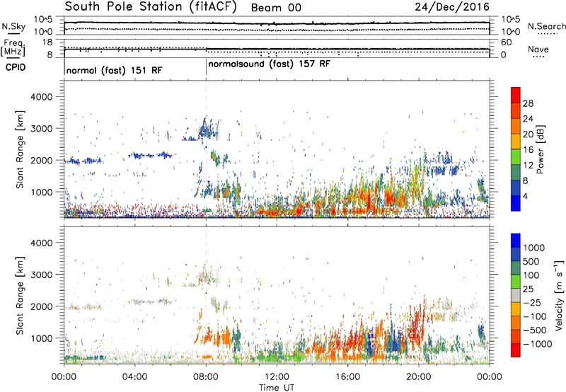Viewport: 566px width, 392px height.
Task: Click 'normal (fast) 151 RF' text
Action: coord(115,70)
